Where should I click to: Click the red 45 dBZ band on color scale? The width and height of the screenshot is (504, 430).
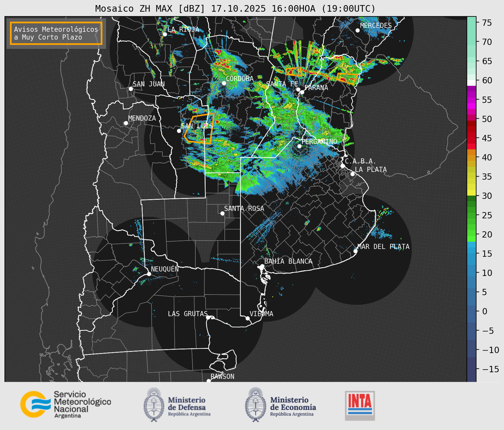471,138
